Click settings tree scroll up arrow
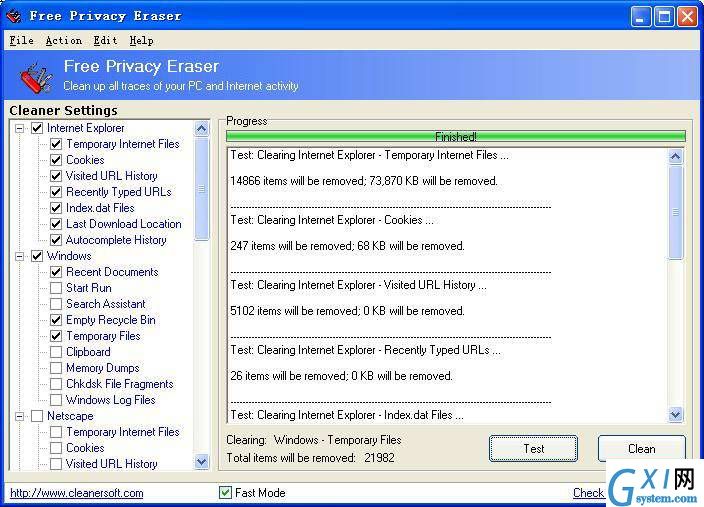Screen dimensions: 704x507 202,129
